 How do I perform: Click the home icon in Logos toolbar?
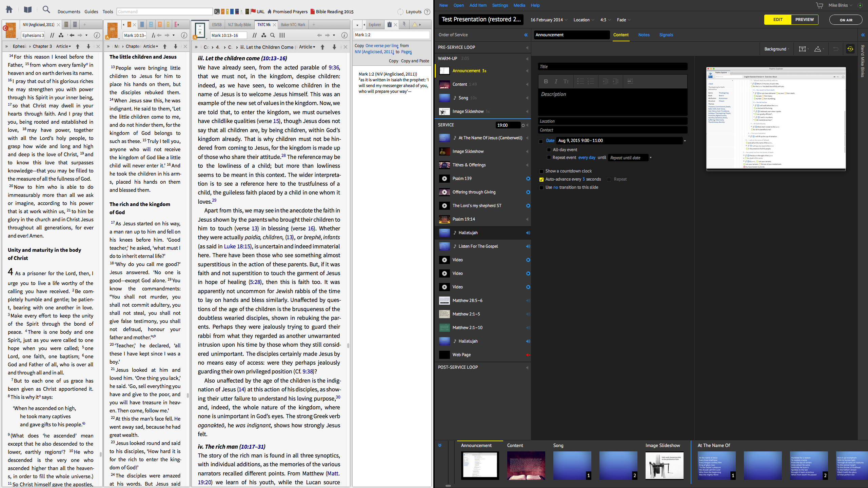coord(9,10)
